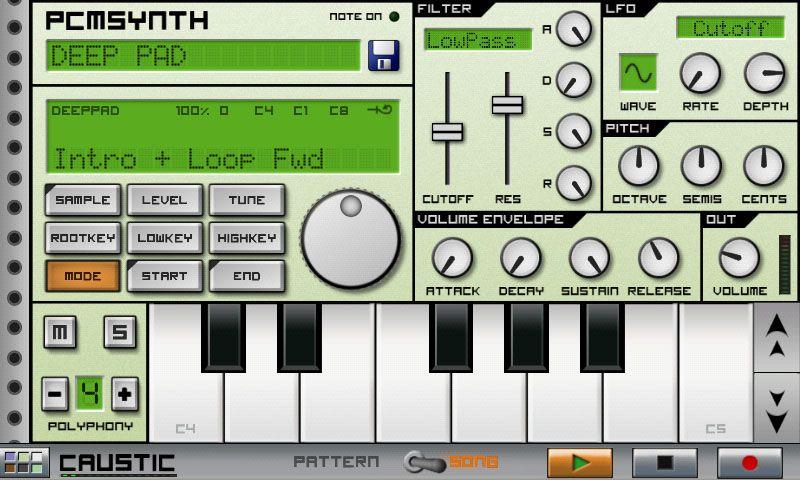
Task: Click the output VOLUME knob
Action: (x=739, y=258)
